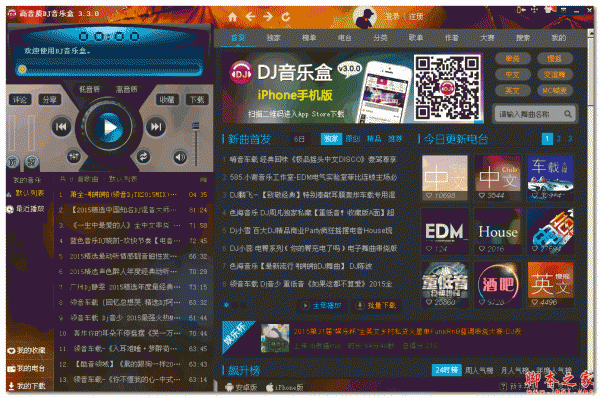Viewport: 600px width, 398px height.
Task: Go to Home via house icon
Action: pos(232,17)
